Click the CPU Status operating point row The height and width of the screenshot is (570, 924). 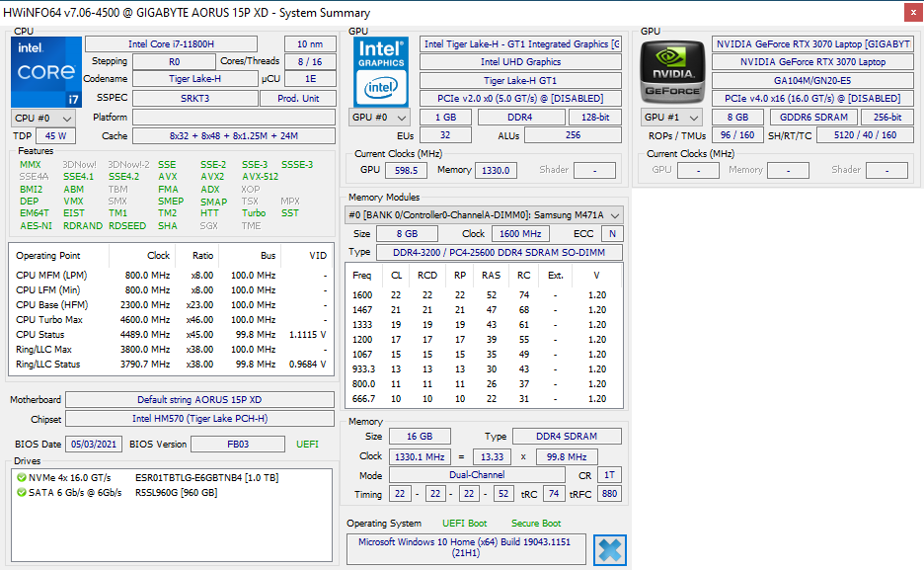(171, 334)
